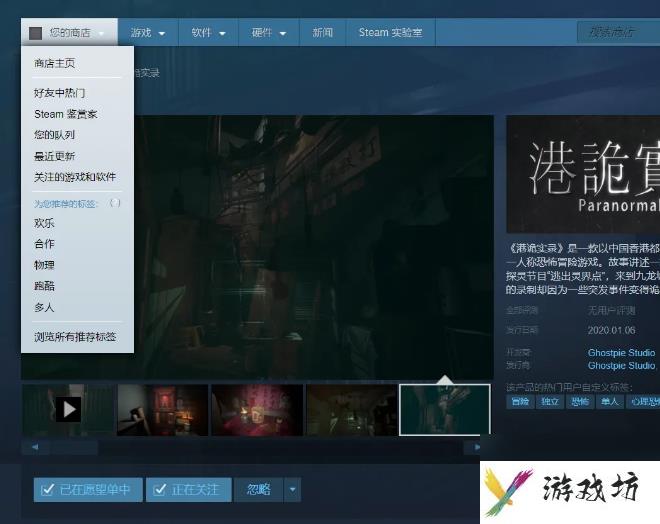This screenshot has width=660, height=524.
Task: Select the 合作 recommended tag
Action: click(44, 244)
